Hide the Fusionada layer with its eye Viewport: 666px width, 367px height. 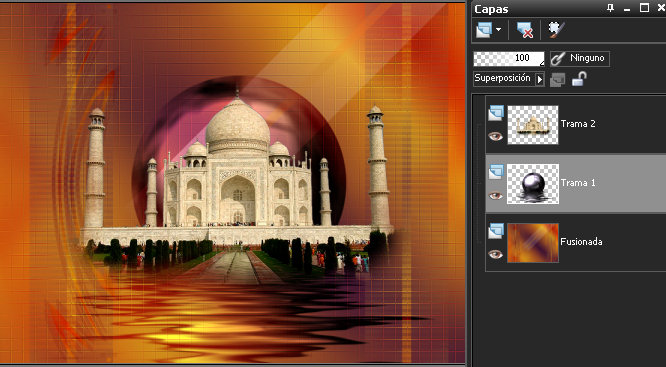[x=495, y=254]
